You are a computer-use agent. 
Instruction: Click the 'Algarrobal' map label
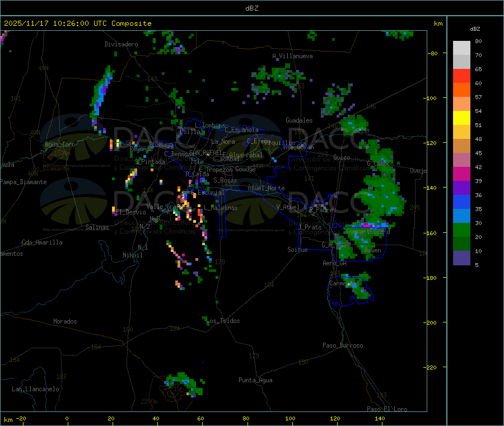pyautogui.click(x=246, y=155)
